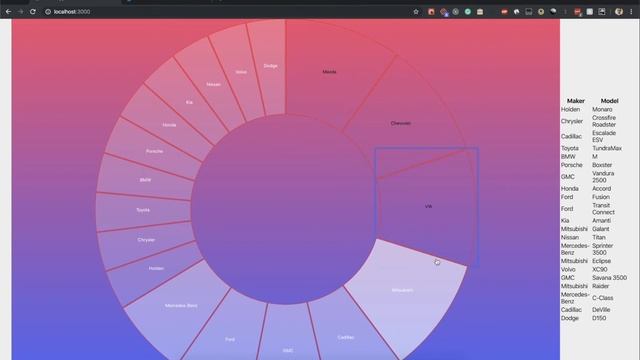The height and width of the screenshot is (360, 640).
Task: Click the Amanti model cell
Action: (602, 220)
